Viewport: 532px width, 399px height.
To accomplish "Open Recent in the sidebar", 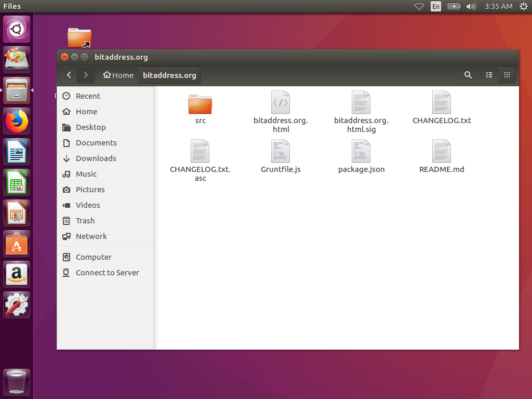I will click(88, 96).
